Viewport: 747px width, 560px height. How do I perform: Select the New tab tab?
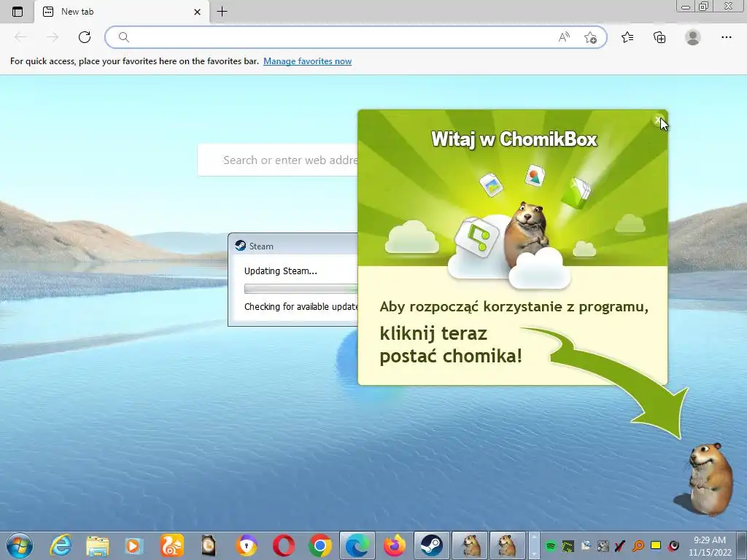click(122, 12)
